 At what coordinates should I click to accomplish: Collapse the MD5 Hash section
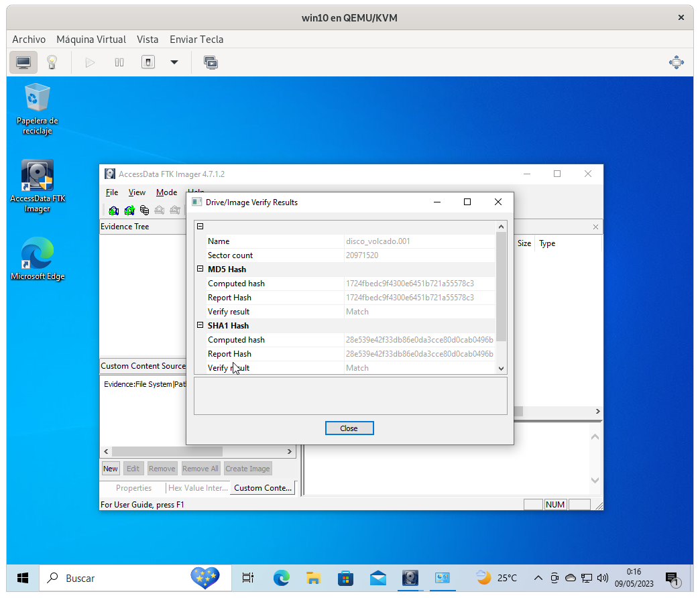200,269
